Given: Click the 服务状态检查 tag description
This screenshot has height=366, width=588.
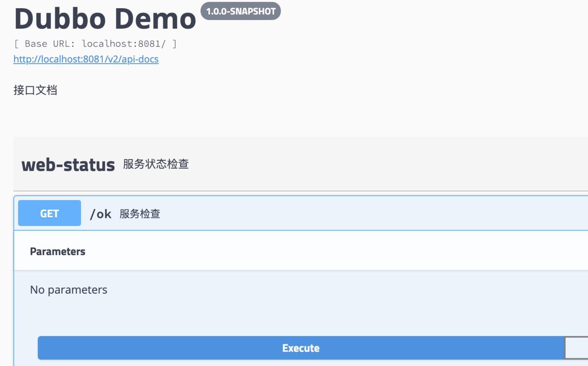Looking at the screenshot, I should pos(156,164).
